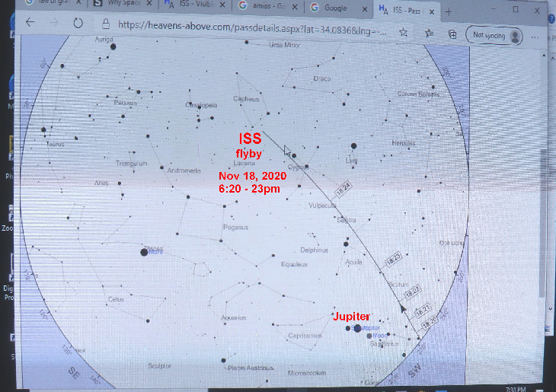The width and height of the screenshot is (556, 392).
Task: Click the Forward navigation arrow
Action: click(x=54, y=22)
